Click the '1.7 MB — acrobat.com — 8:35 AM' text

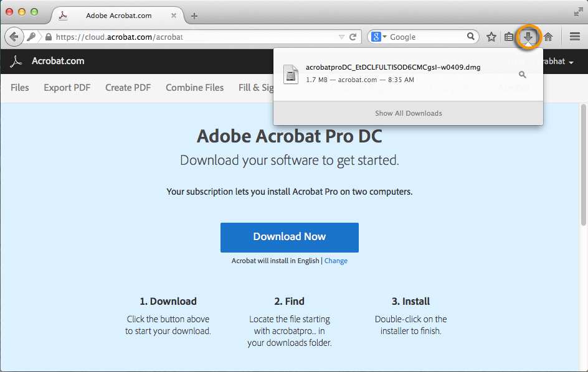(360, 80)
